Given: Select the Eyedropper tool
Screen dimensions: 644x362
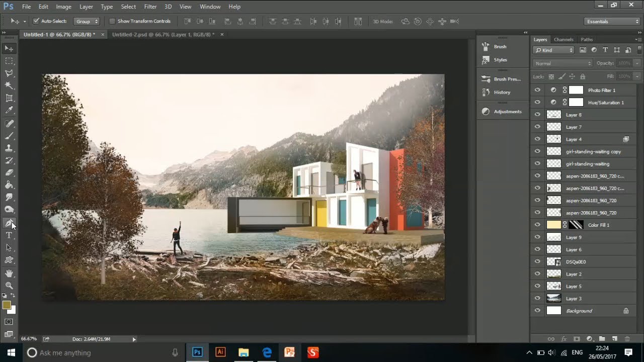Looking at the screenshot, I should tap(8, 111).
